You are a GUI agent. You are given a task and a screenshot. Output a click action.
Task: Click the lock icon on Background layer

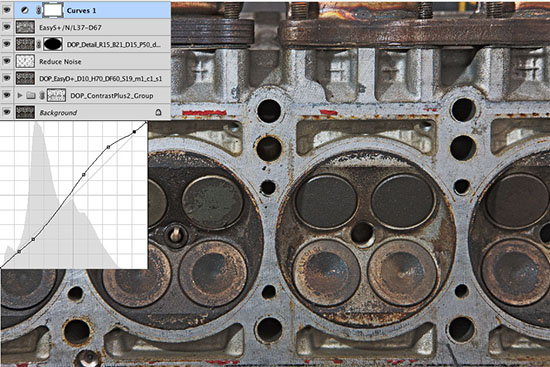[158, 112]
